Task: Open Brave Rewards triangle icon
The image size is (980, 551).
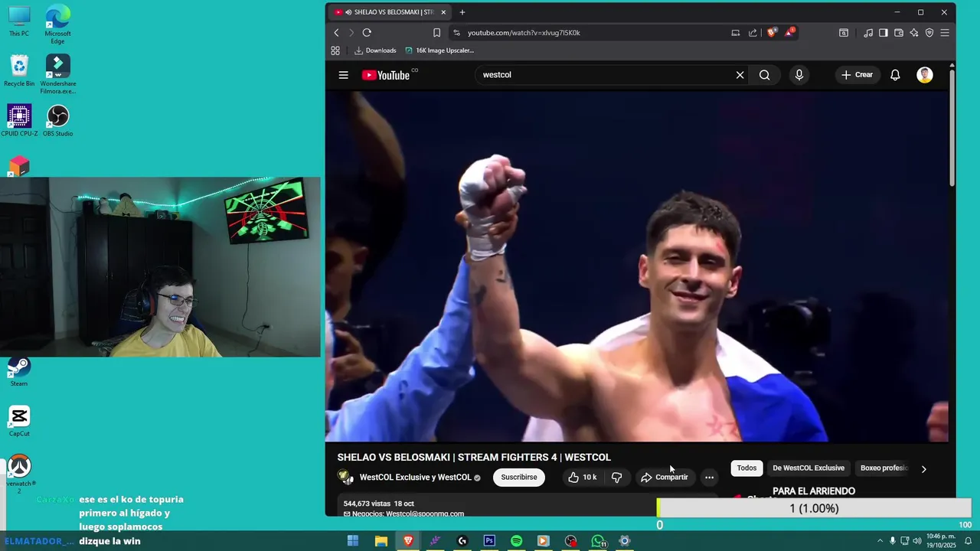Action: coord(789,33)
